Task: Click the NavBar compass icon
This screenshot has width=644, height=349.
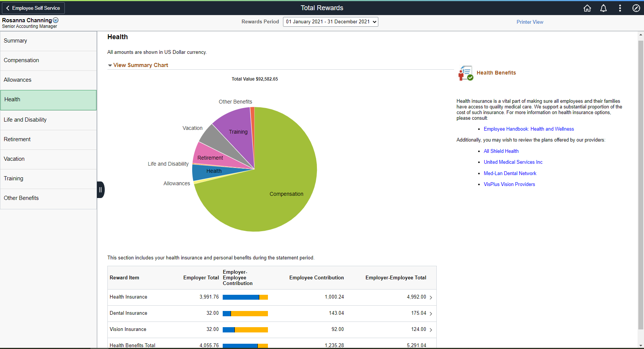Action: point(636,8)
